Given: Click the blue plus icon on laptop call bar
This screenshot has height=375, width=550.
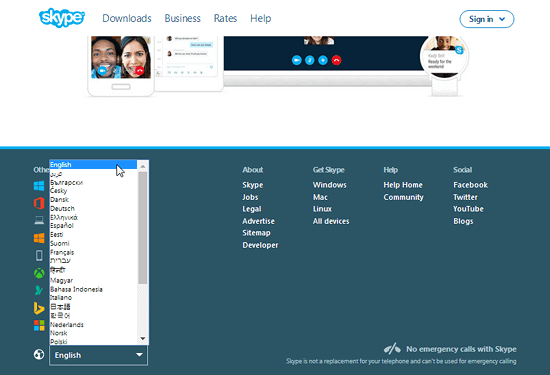Looking at the screenshot, I should click(x=323, y=60).
